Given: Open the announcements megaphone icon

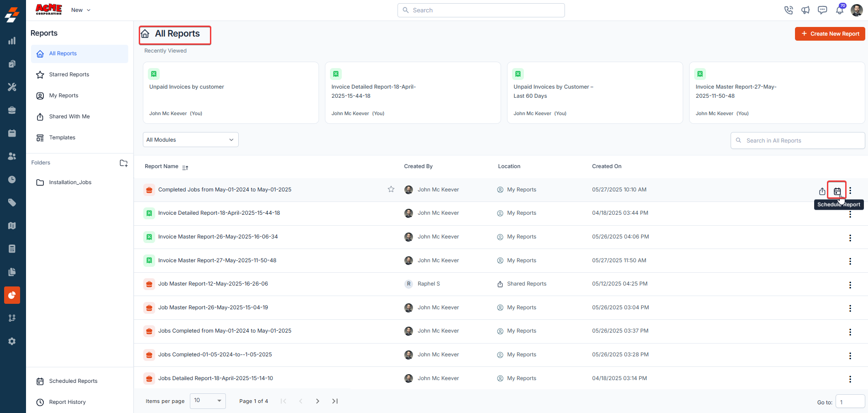Looking at the screenshot, I should pos(805,10).
